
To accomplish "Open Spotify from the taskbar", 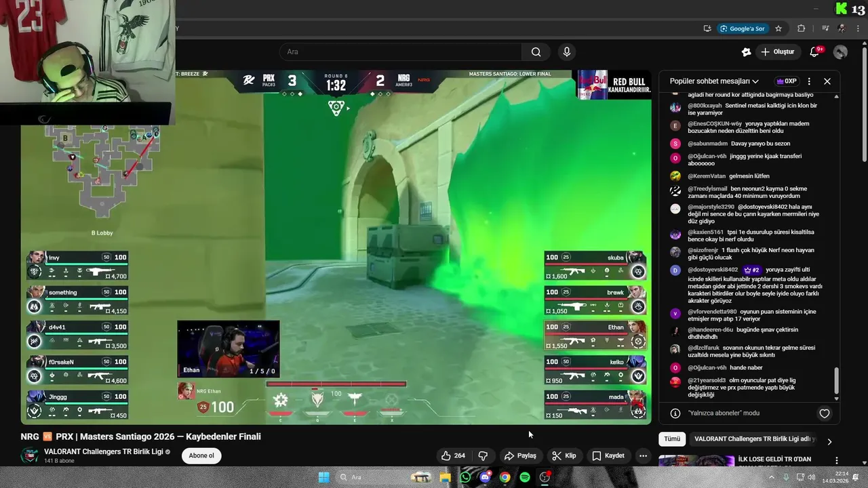I will tap(525, 477).
